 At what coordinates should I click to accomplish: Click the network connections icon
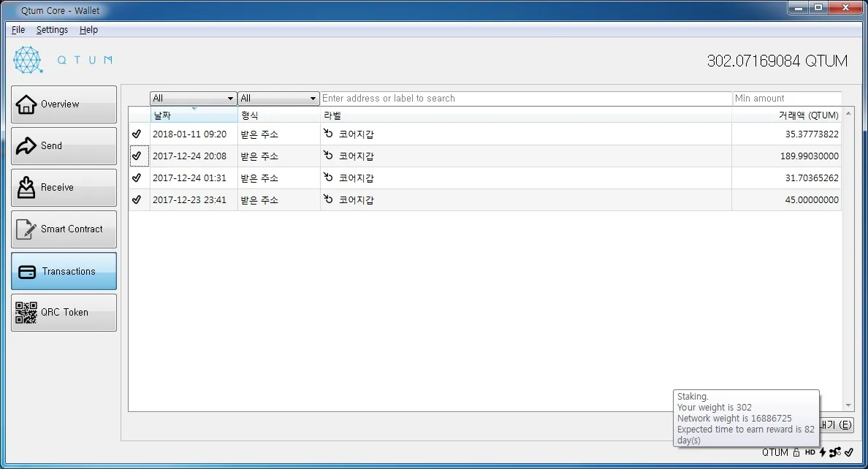coord(835,452)
